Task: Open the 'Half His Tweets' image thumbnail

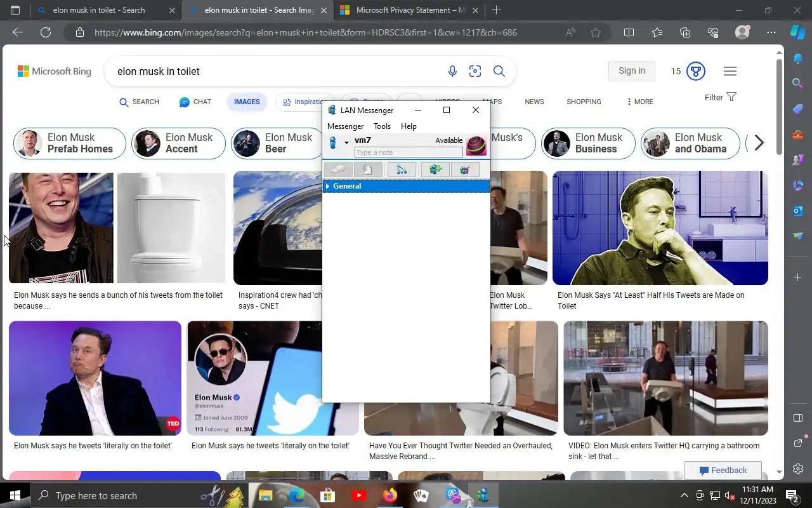Action: (660, 227)
